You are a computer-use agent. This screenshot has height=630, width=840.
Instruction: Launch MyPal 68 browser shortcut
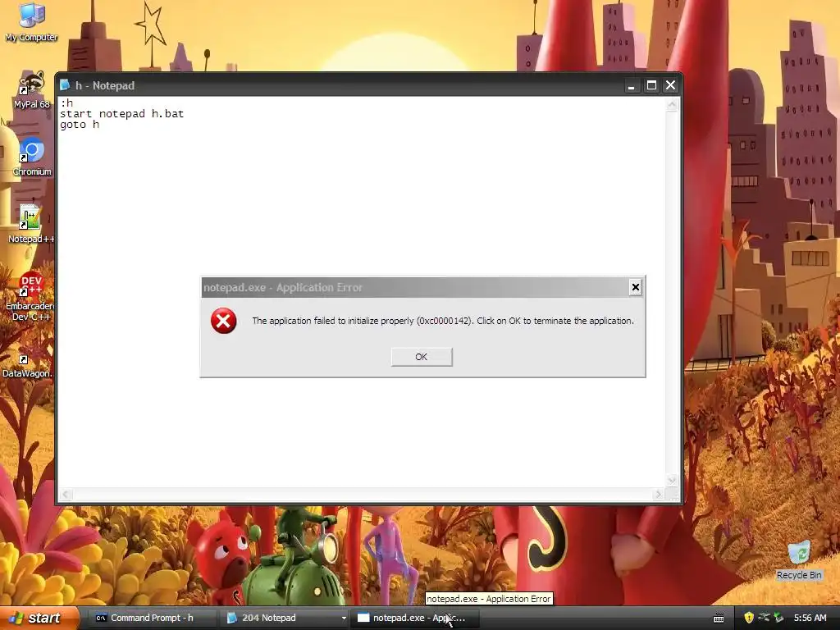coord(31,90)
